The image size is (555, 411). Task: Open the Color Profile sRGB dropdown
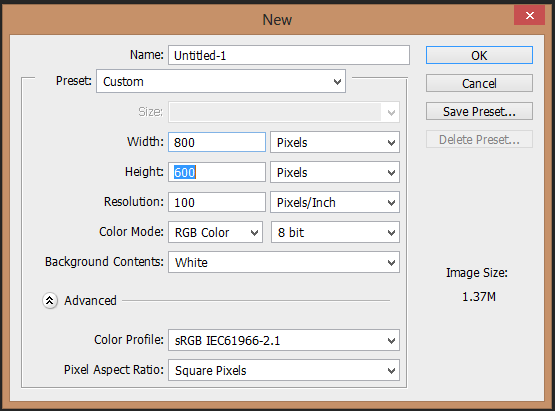[284, 340]
